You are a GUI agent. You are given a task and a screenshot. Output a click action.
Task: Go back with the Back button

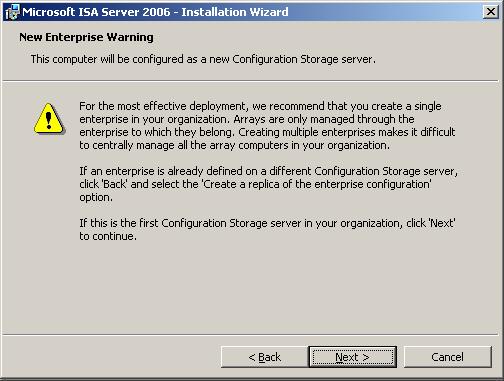point(265,357)
